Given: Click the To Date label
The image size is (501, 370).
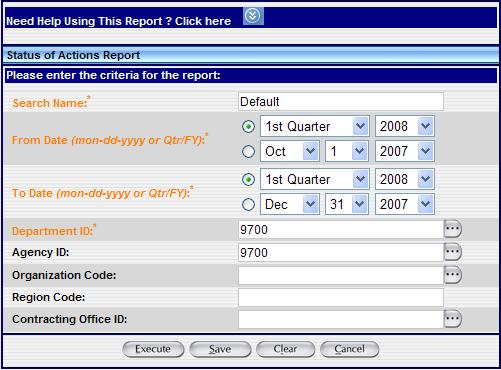Looking at the screenshot, I should tap(103, 193).
